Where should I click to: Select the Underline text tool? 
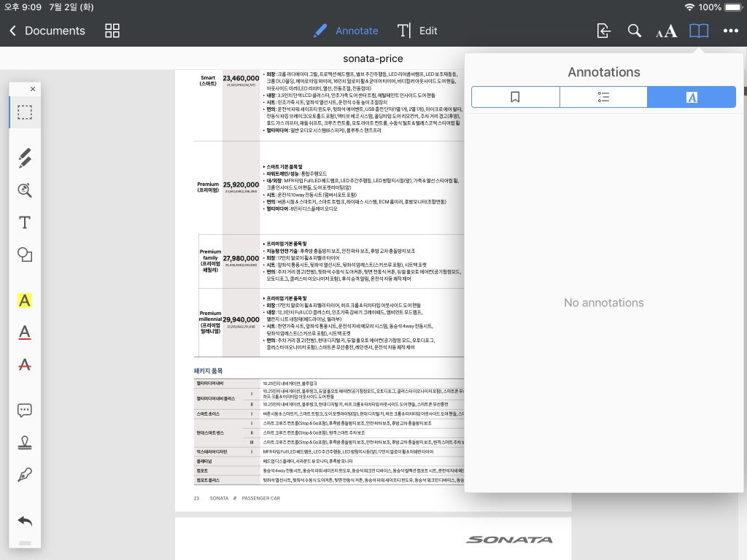(x=25, y=332)
